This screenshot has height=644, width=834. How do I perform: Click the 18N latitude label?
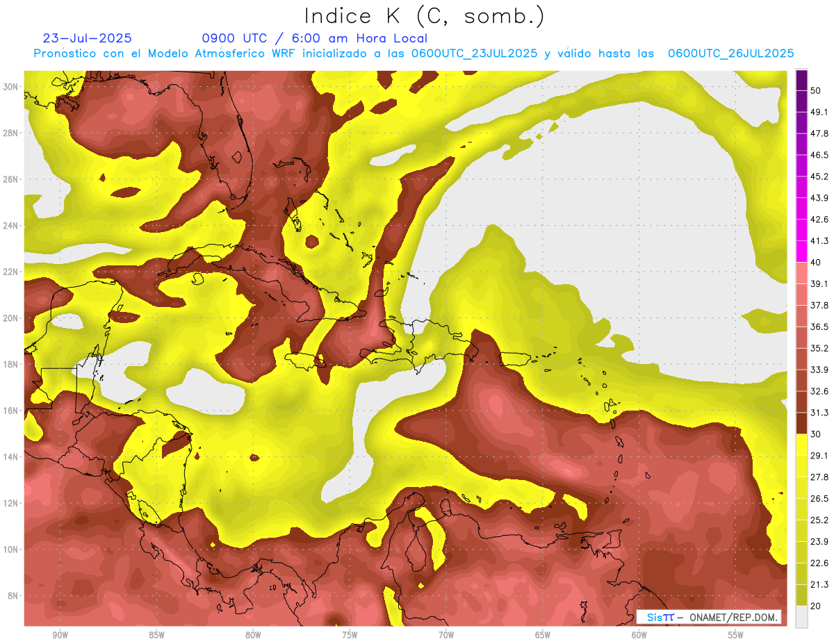click(10, 365)
